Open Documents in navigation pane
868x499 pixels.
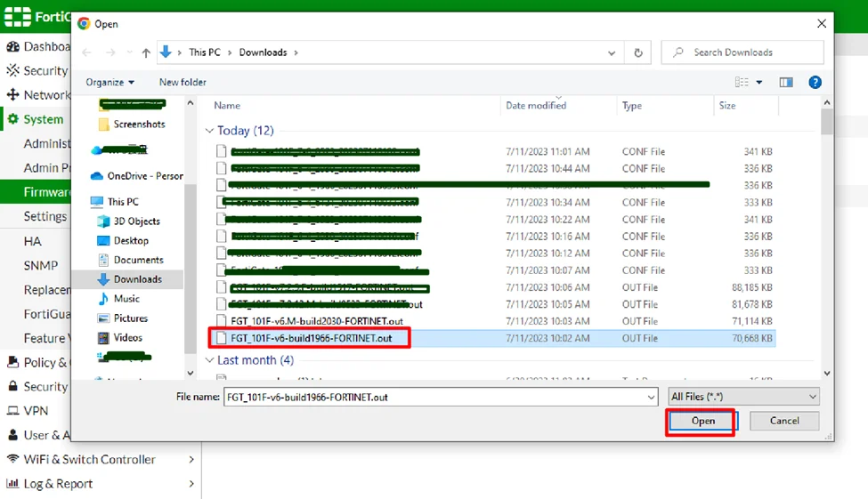point(130,260)
